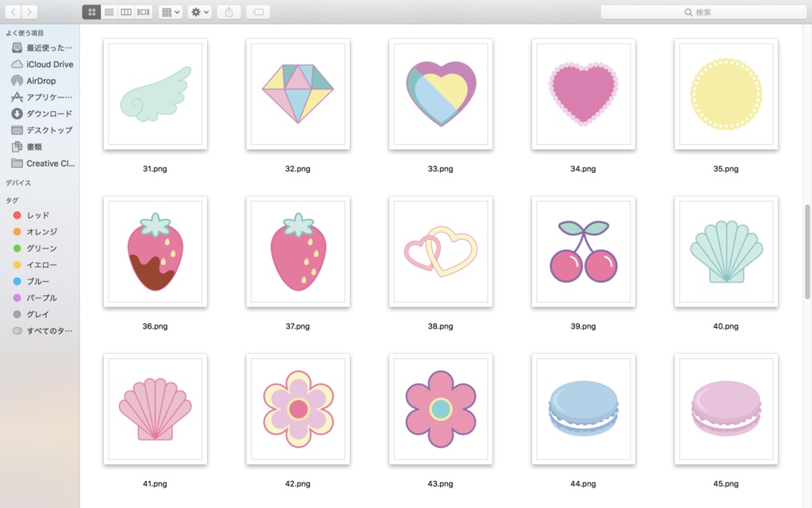The image size is (812, 508).
Task: Click the file name label 31.png
Action: (155, 169)
